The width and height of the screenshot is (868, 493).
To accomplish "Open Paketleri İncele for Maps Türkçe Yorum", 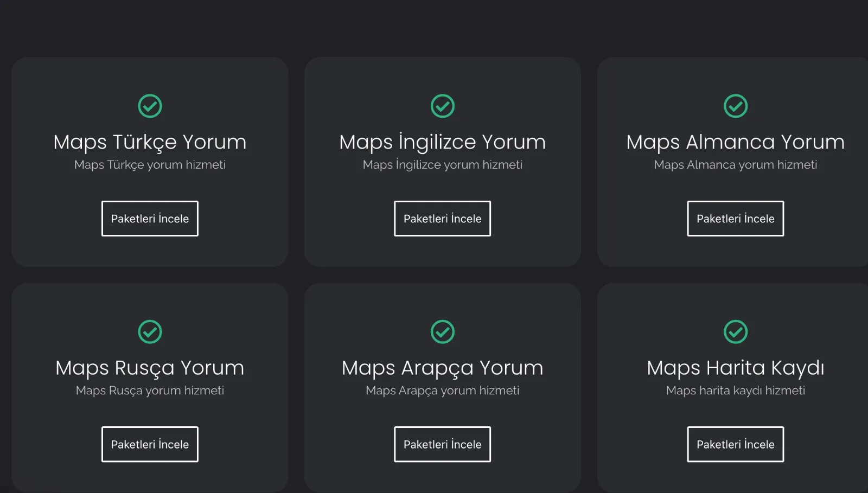I will pos(150,219).
